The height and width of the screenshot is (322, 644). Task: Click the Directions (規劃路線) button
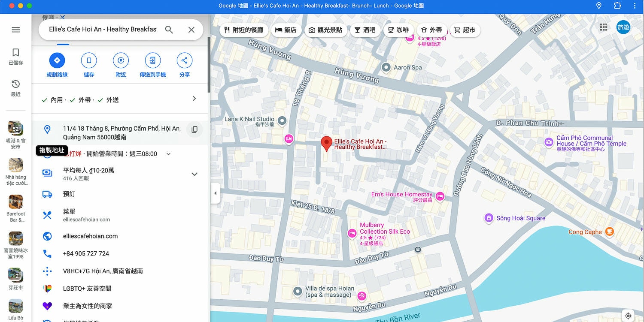57,60
